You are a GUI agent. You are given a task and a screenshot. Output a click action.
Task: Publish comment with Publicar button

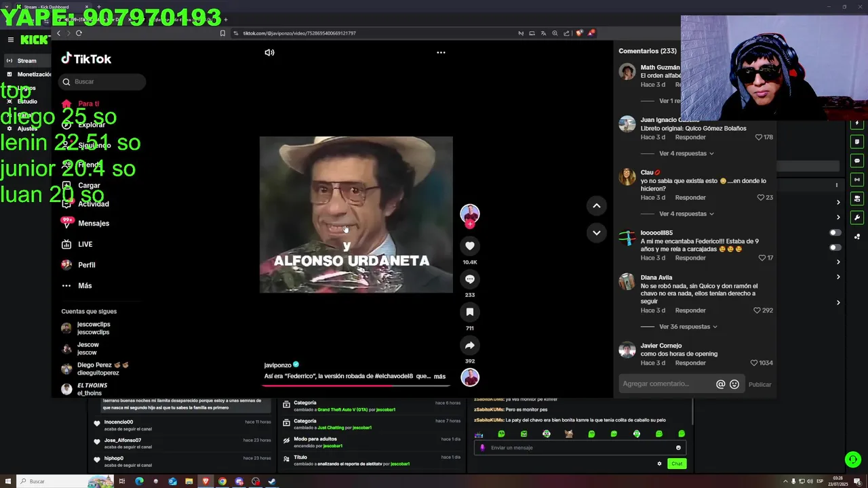coord(759,384)
